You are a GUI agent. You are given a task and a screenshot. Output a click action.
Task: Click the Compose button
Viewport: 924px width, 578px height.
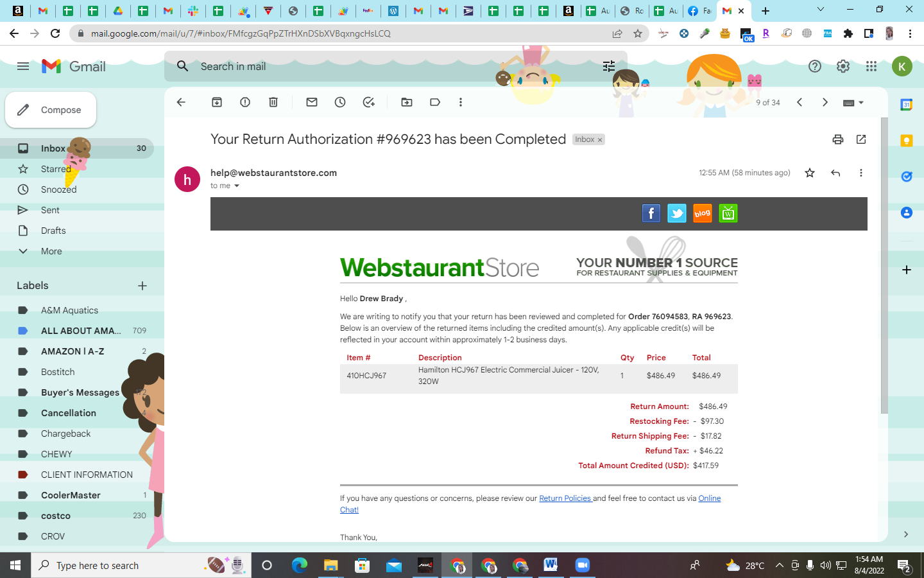[51, 110]
